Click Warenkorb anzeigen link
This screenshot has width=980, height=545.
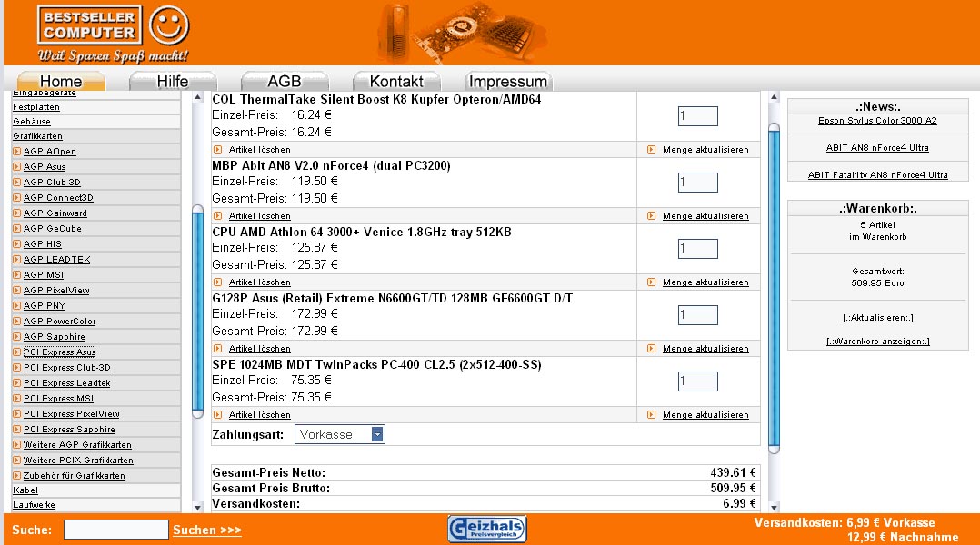click(x=877, y=342)
